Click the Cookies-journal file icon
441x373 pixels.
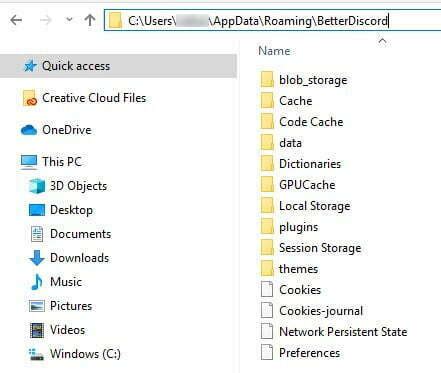point(267,311)
